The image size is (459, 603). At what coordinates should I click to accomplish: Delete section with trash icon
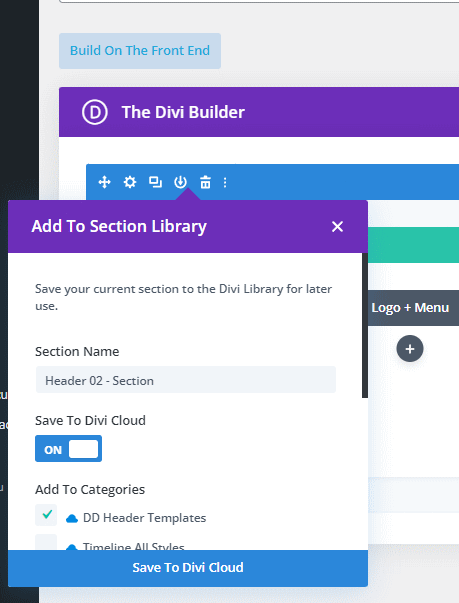click(x=205, y=182)
